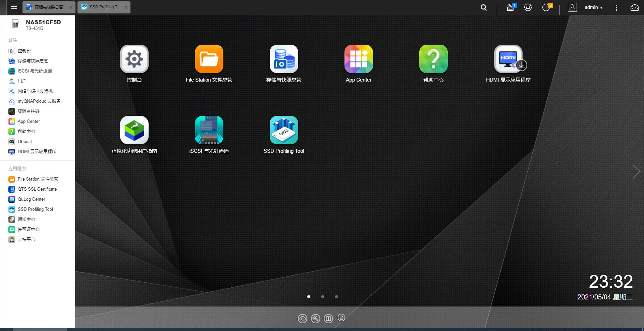The height and width of the screenshot is (331, 644).
Task: Click the 23:32 desktop clock
Action: pos(611,281)
